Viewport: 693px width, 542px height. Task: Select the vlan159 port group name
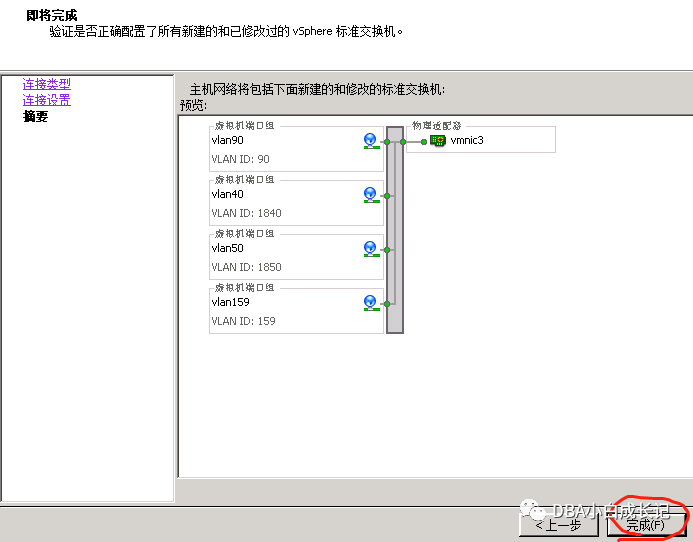click(231, 302)
